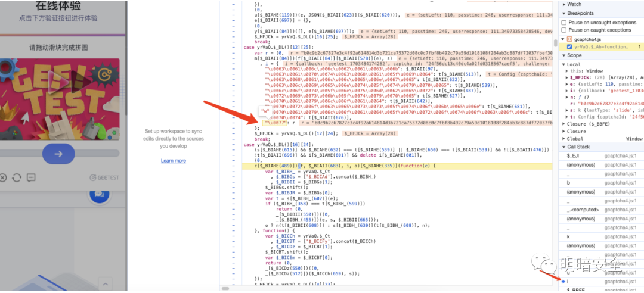Collapse the Breakpoints section
The width and height of the screenshot is (644, 293).
point(563,13)
